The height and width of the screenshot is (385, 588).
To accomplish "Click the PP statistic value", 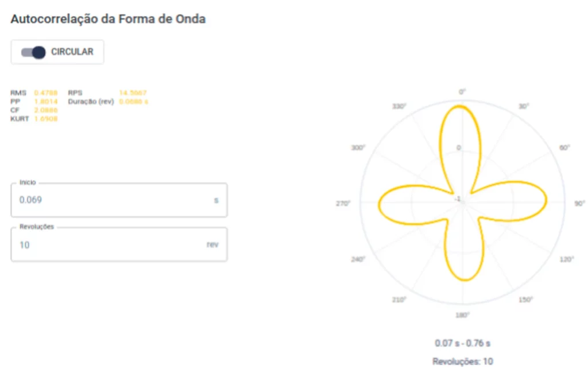I will point(46,101).
